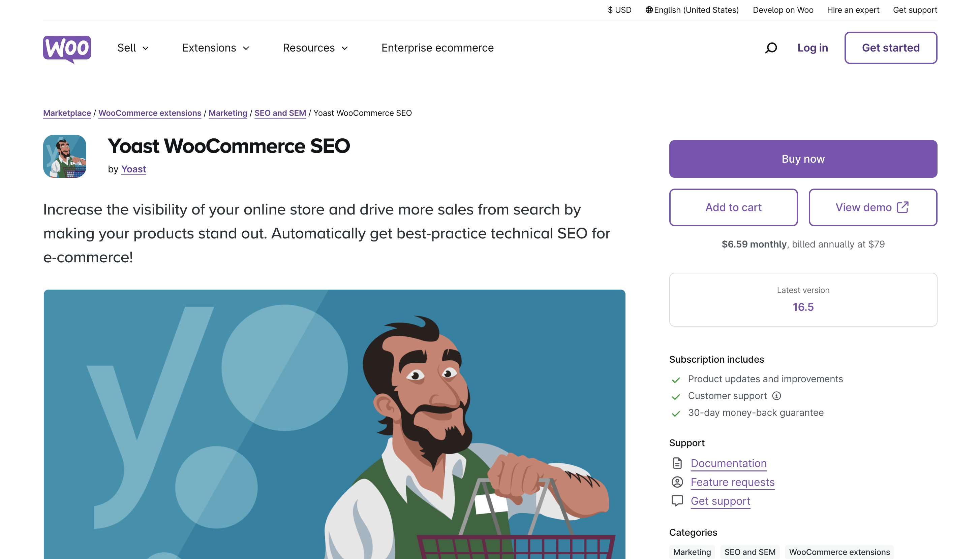980x559 pixels.
Task: Click the Woo logo icon
Action: point(67,48)
